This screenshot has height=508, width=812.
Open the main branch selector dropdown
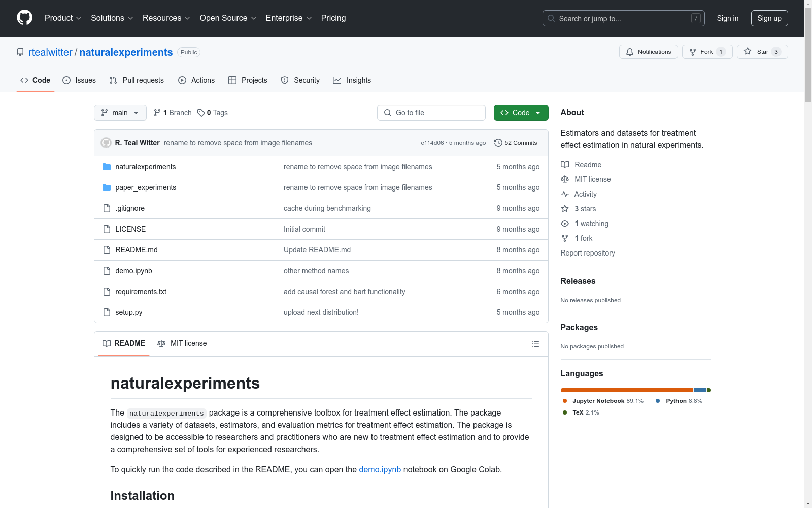[x=120, y=113]
